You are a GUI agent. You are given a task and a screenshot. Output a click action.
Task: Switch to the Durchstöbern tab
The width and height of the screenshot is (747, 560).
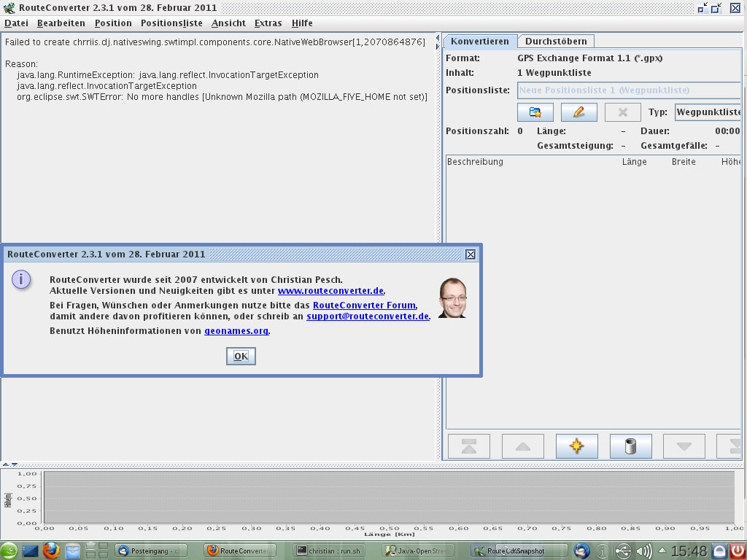coord(556,42)
